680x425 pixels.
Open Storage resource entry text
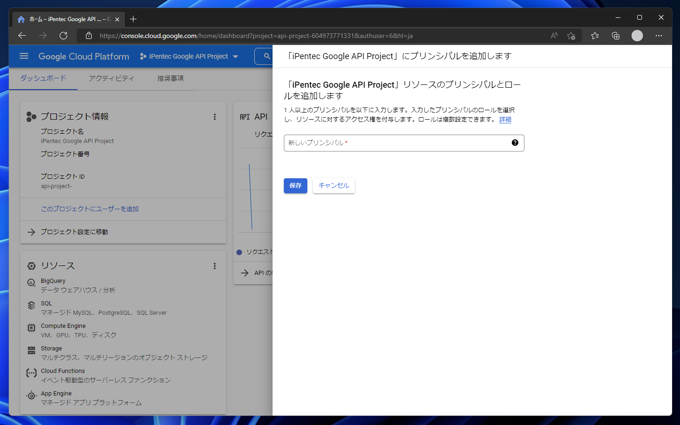tap(51, 348)
